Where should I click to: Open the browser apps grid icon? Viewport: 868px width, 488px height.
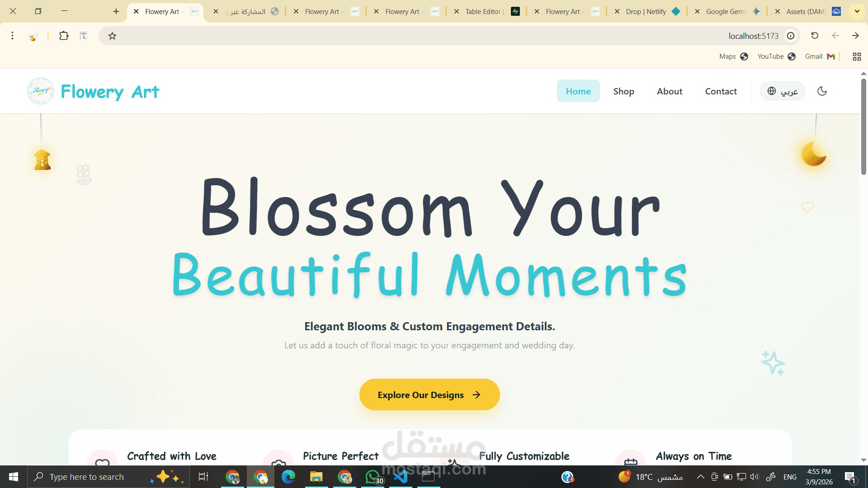pos(856,56)
